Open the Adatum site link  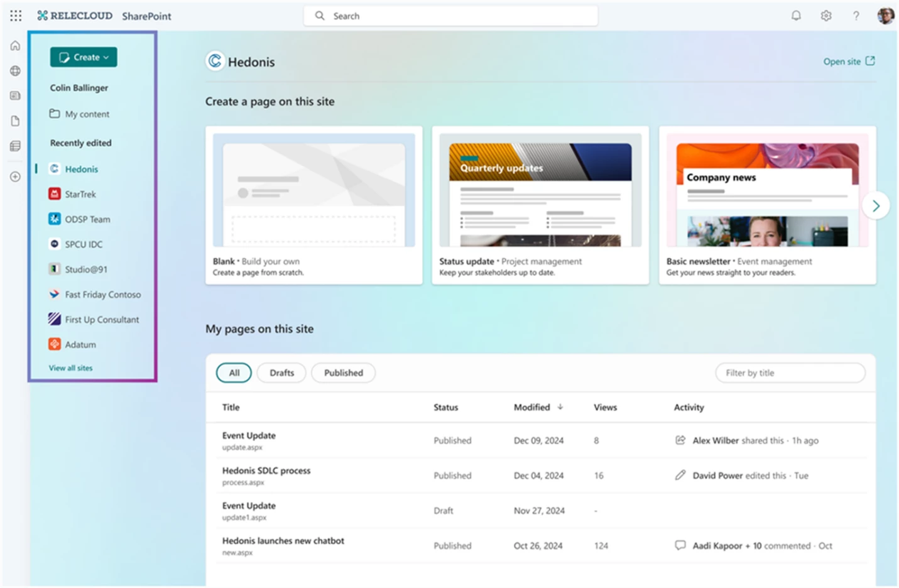pos(80,345)
